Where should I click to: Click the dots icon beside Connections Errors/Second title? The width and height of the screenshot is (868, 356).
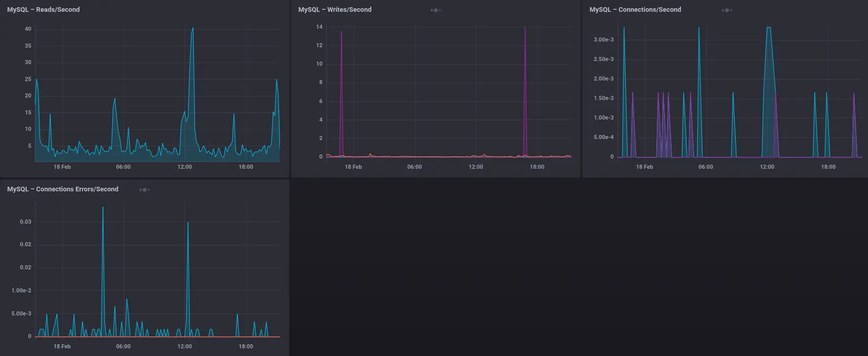pos(145,190)
